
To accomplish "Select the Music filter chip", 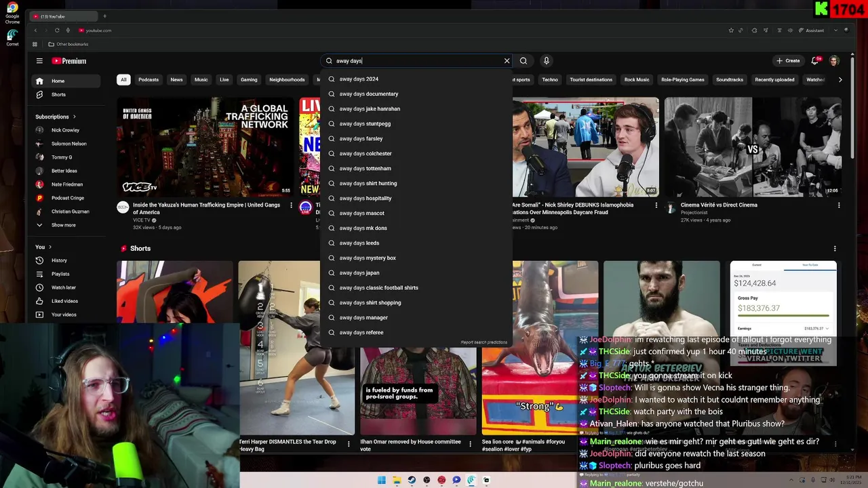I will (201, 79).
